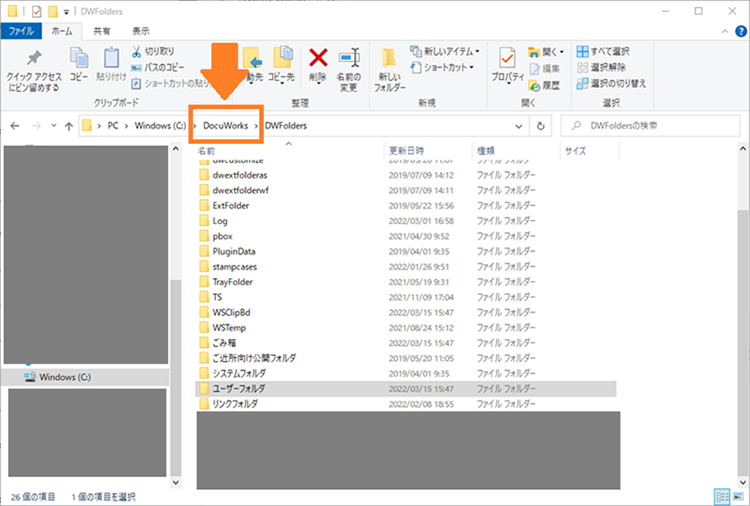Open the Shortcut (ショートカット) dropdown
The width and height of the screenshot is (750, 506).
[x=442, y=67]
